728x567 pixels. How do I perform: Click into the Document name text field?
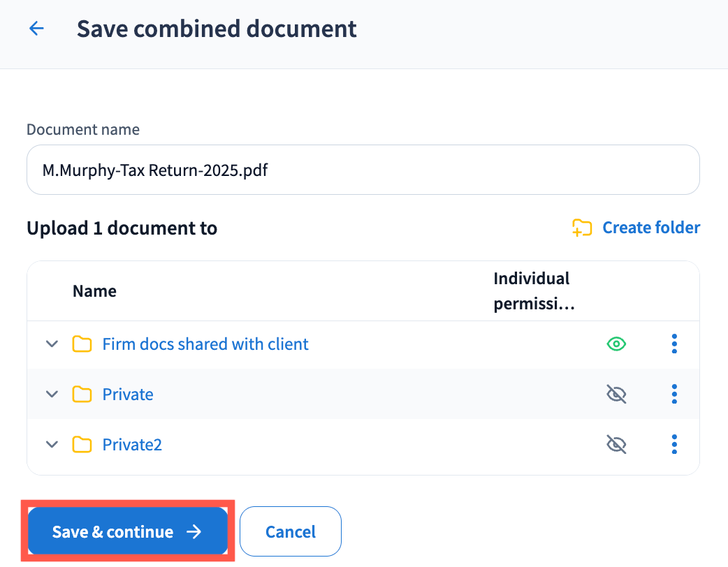pos(363,170)
